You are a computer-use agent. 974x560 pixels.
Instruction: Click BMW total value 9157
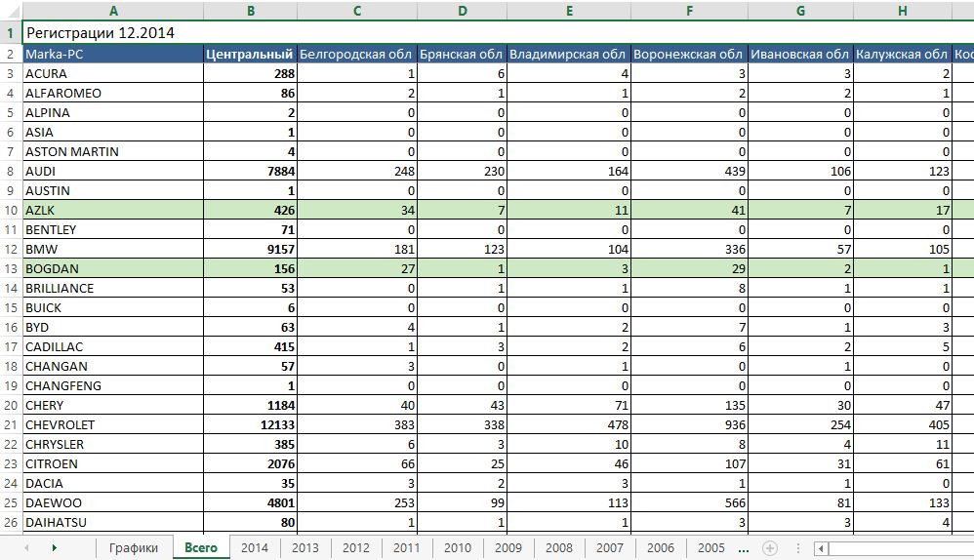pyautogui.click(x=251, y=249)
